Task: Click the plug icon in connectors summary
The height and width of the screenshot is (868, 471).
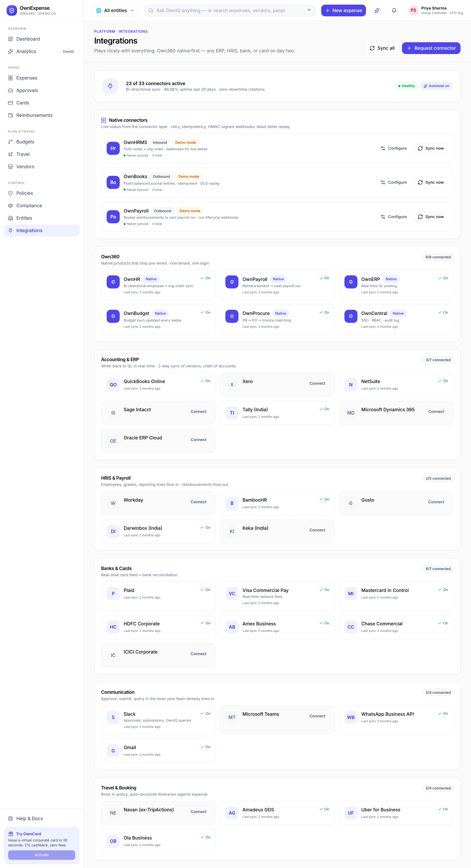Action: click(x=110, y=86)
